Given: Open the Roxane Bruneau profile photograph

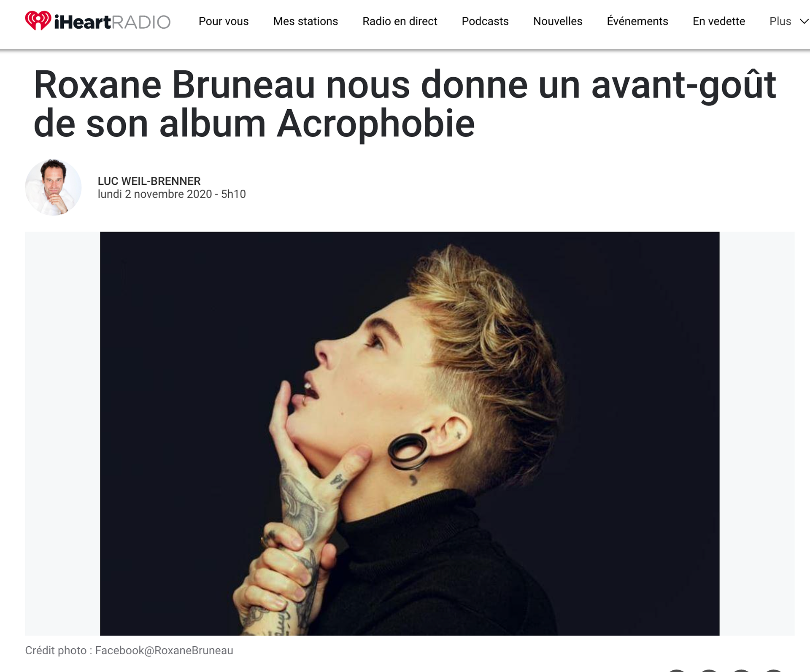Looking at the screenshot, I should [410, 433].
